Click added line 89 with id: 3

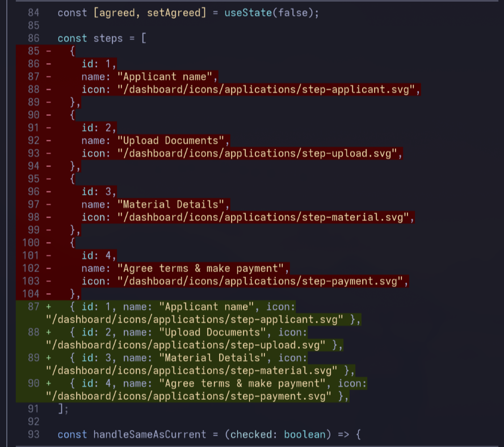[x=188, y=358]
